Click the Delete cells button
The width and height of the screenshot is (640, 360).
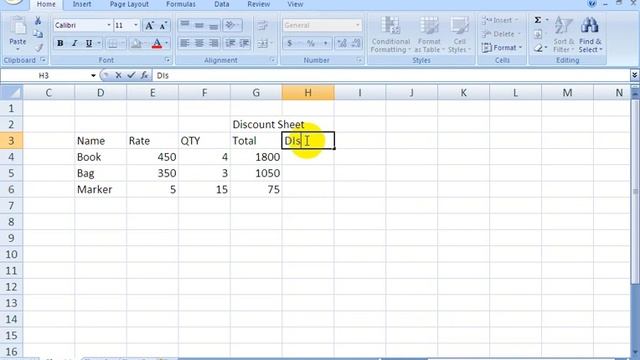pyautogui.click(x=501, y=34)
